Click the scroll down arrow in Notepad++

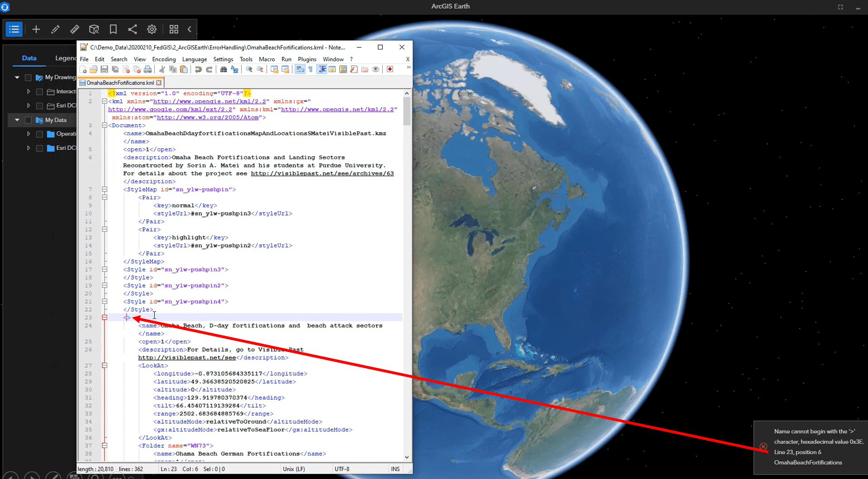click(x=407, y=457)
